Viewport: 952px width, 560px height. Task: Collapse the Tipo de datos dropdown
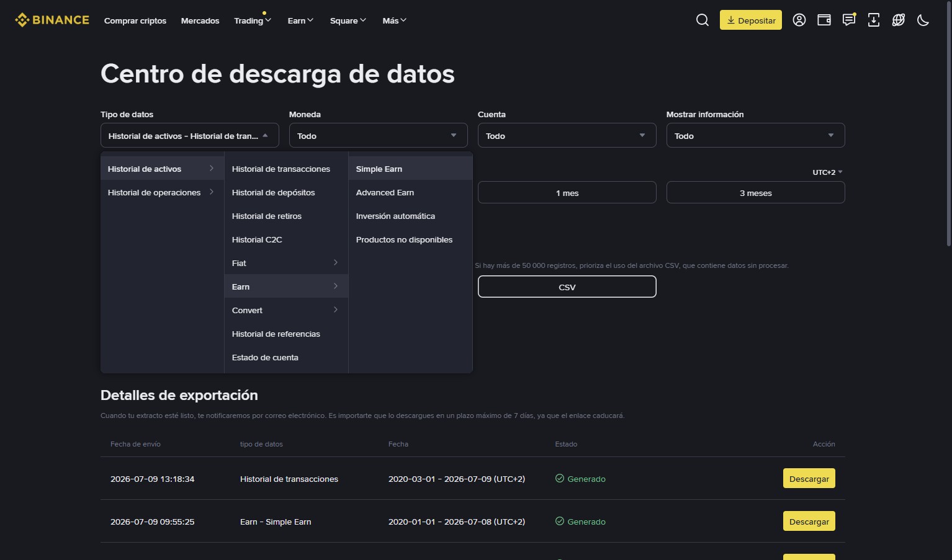click(190, 135)
